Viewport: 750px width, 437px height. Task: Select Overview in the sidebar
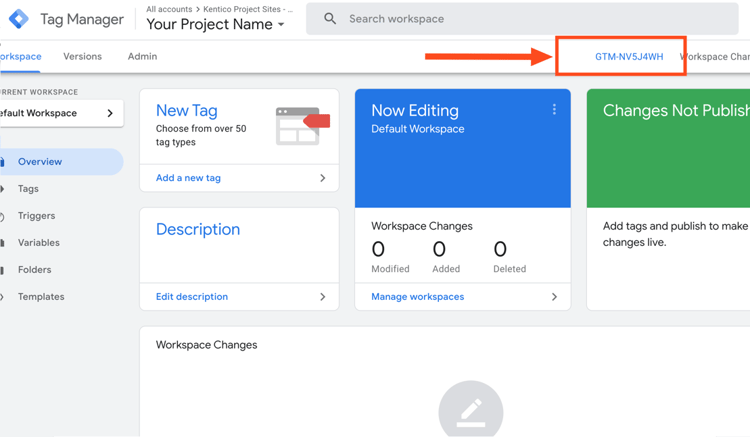pos(61,162)
